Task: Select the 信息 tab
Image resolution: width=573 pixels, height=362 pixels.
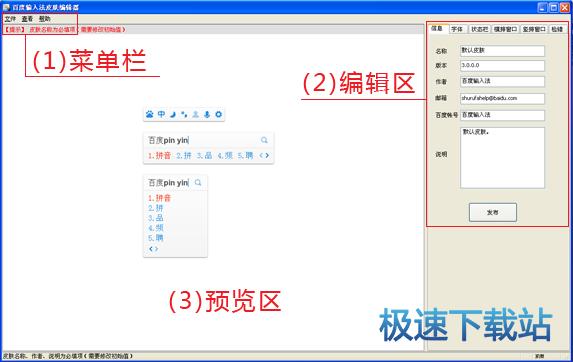Action: (x=437, y=28)
